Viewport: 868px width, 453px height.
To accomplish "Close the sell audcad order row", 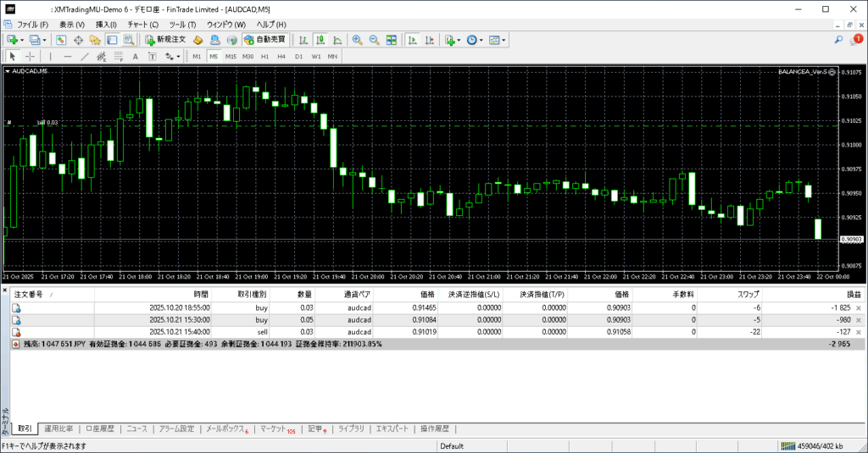I will (859, 333).
